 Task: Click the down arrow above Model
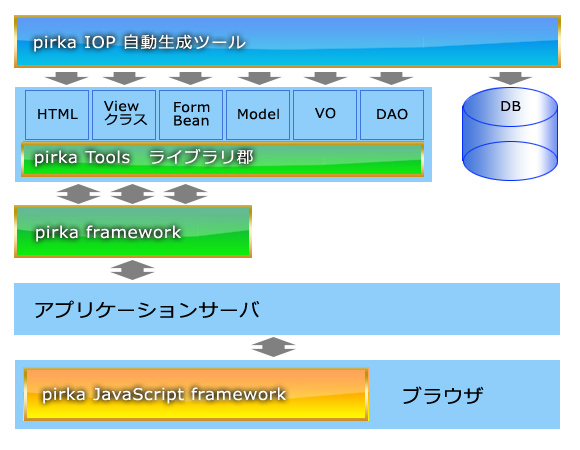click(259, 78)
